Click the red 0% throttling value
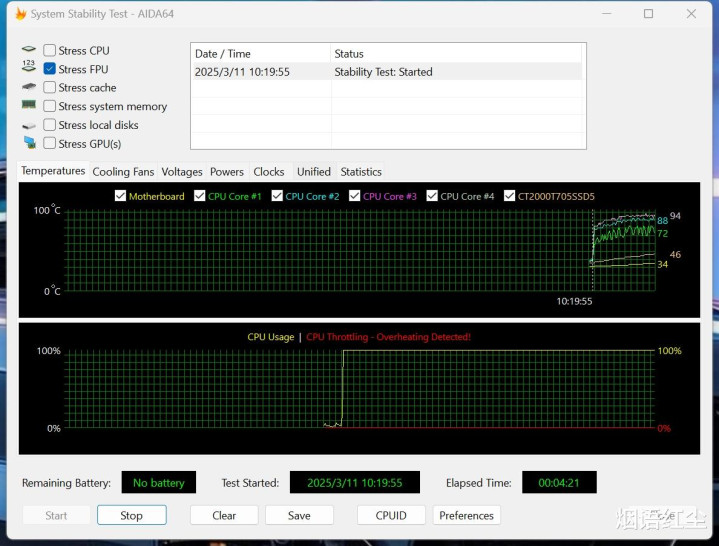 pos(664,428)
